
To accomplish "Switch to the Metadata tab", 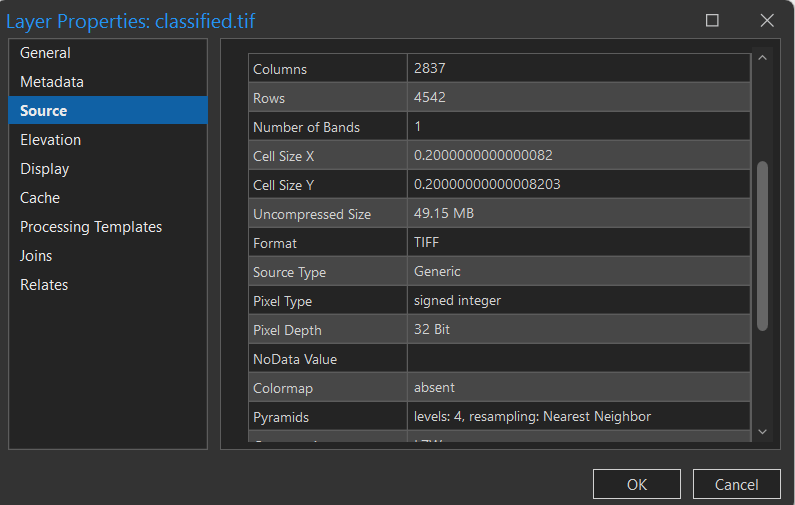I will [52, 82].
